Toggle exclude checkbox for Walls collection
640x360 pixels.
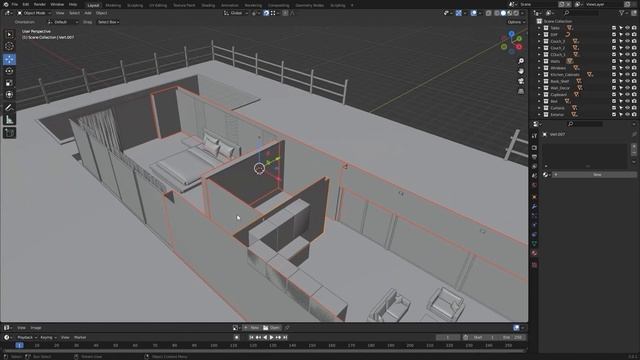coord(614,61)
